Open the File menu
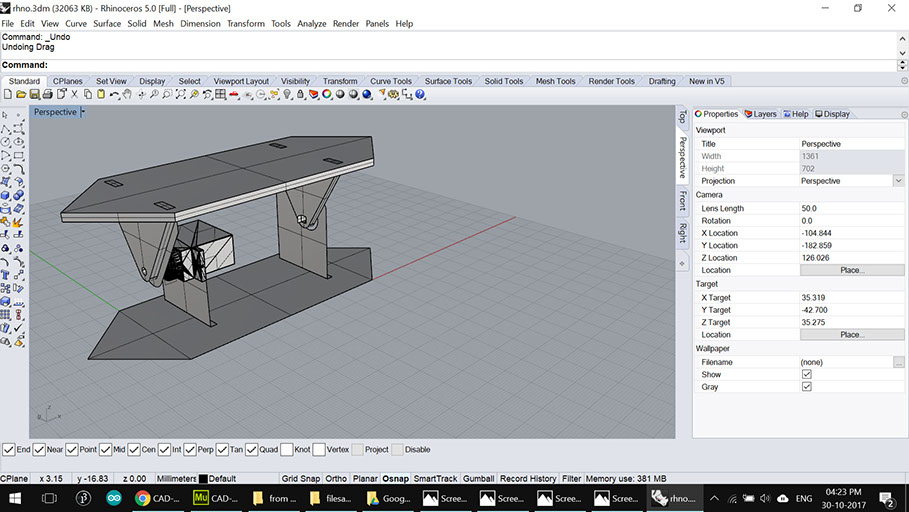909x512 pixels. pyautogui.click(x=8, y=24)
